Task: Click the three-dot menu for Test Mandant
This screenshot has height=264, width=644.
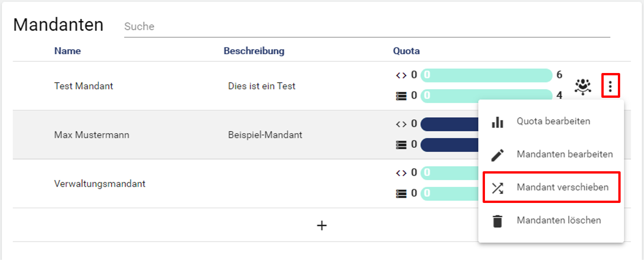Action: (610, 86)
